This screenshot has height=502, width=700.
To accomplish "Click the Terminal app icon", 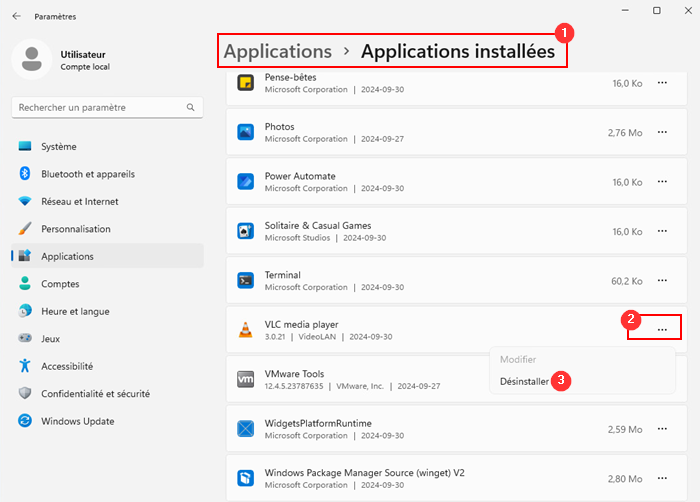I will [246, 280].
